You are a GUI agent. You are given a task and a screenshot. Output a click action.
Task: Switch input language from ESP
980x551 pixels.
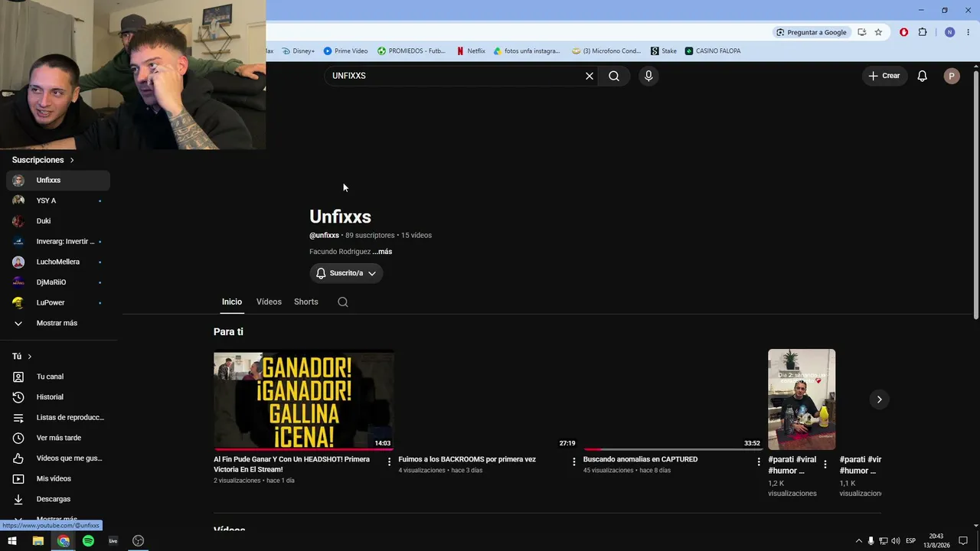click(x=911, y=541)
